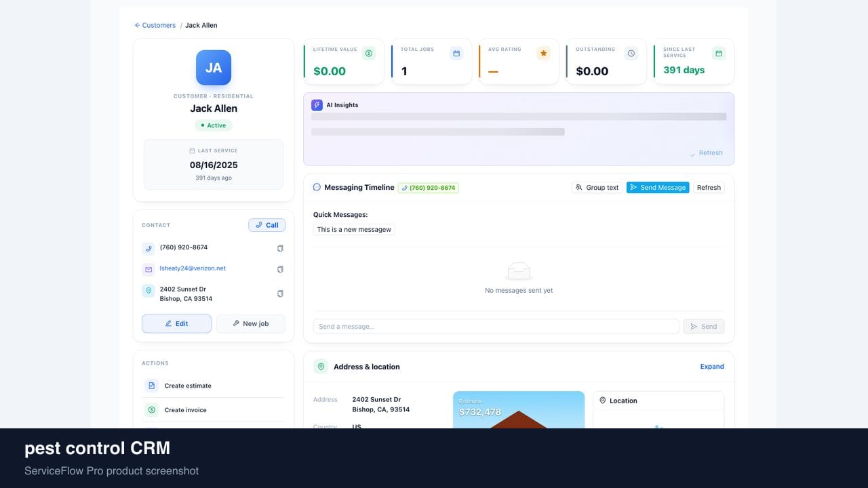868x488 pixels.
Task: Open Edit customer button
Action: (x=176, y=323)
